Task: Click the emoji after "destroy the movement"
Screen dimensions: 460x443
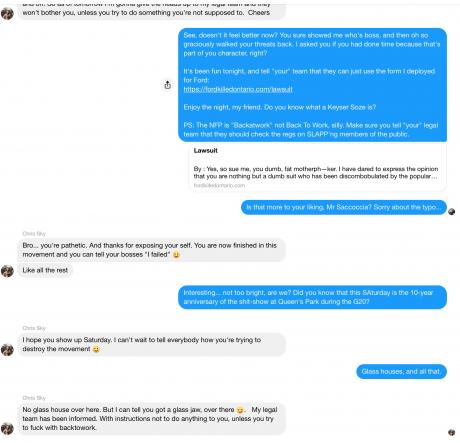Action: tap(96, 349)
